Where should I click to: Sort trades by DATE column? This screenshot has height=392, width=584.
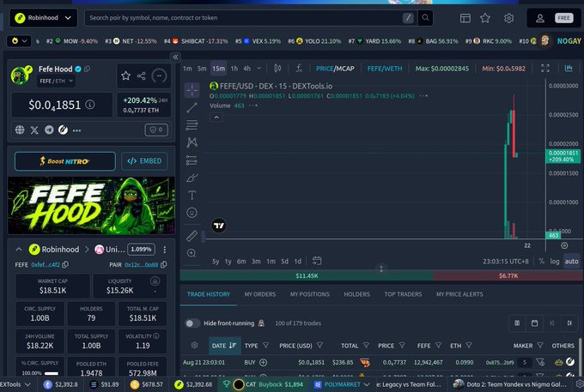coord(225,346)
